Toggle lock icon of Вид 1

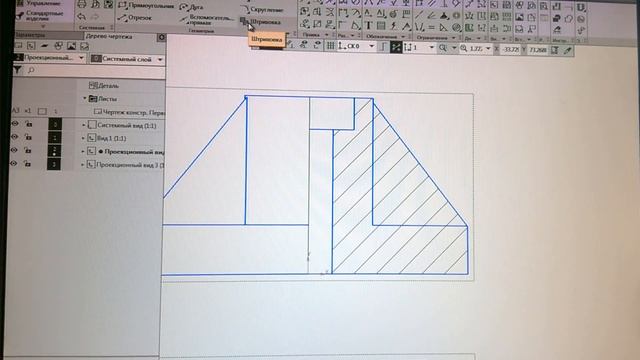coord(28,137)
